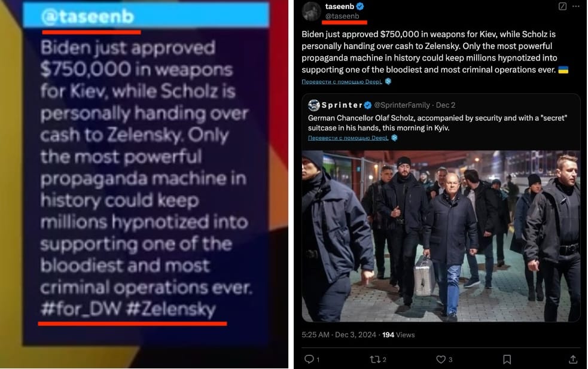Viewport: 588px width, 369px height.
Task: Click Sprinter's account avatar
Action: pyautogui.click(x=313, y=105)
